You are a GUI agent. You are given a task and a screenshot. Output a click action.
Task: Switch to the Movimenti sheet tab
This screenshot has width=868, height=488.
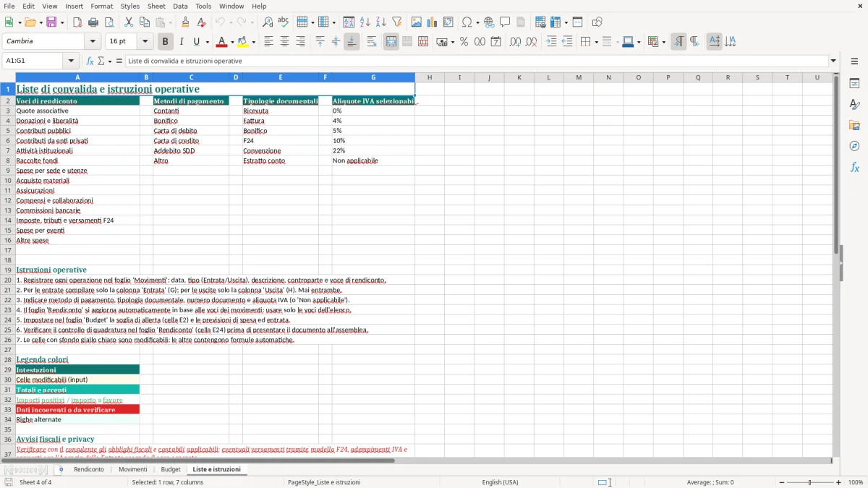pyautogui.click(x=133, y=469)
